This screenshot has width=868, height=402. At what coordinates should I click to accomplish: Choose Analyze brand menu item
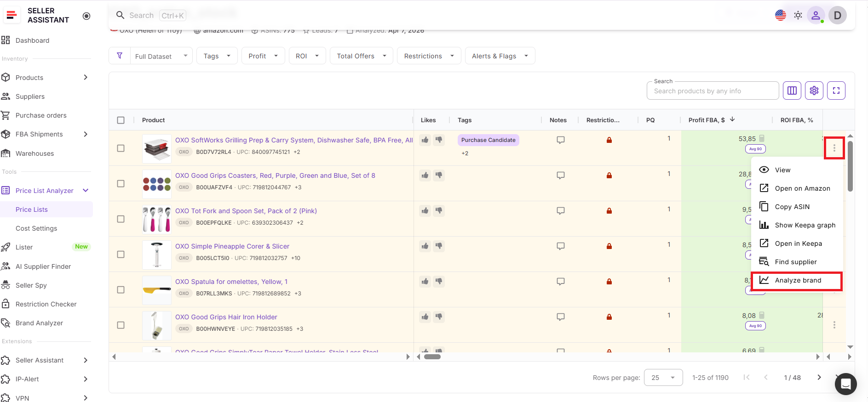click(797, 280)
